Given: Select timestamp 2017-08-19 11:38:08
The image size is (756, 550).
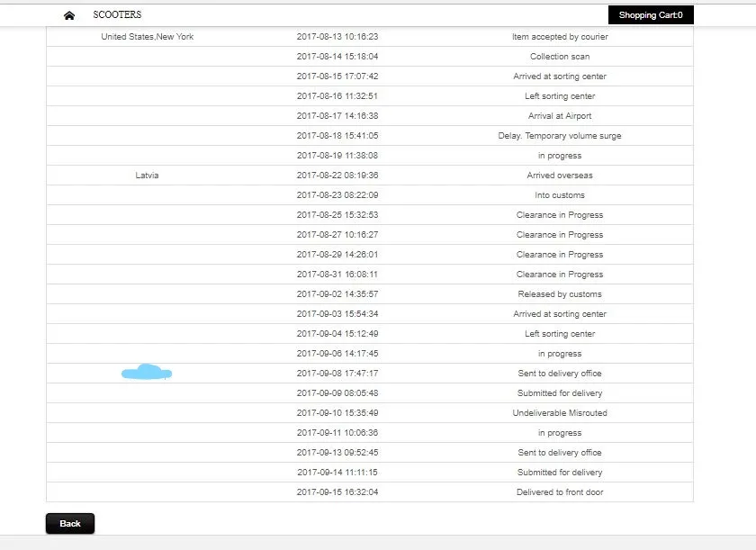Looking at the screenshot, I should (x=337, y=155).
